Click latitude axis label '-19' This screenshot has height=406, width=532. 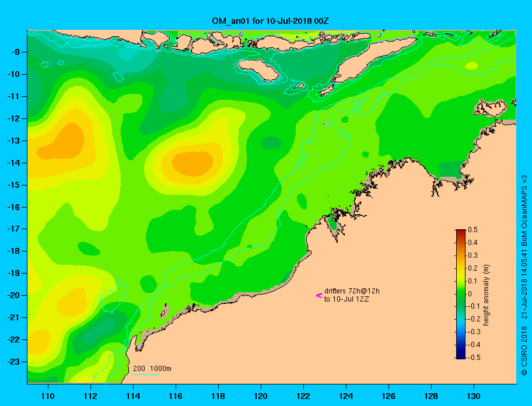[x=14, y=273]
